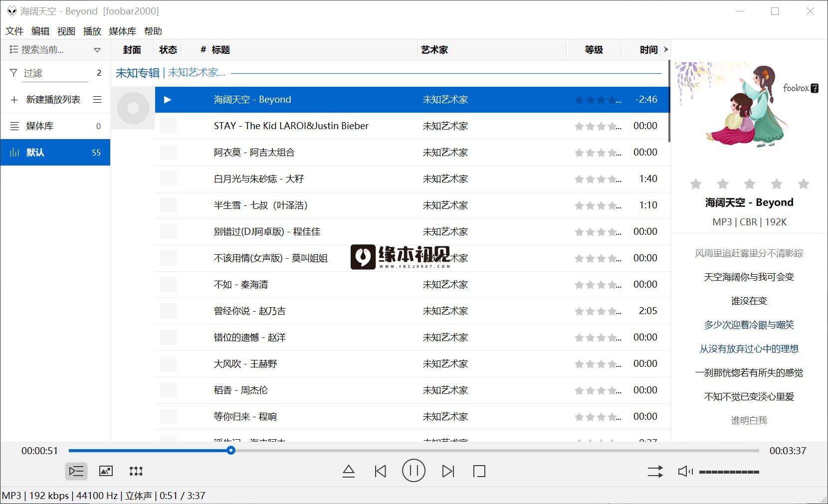The height and width of the screenshot is (504, 828).
Task: Open the 视图 menu
Action: [66, 31]
